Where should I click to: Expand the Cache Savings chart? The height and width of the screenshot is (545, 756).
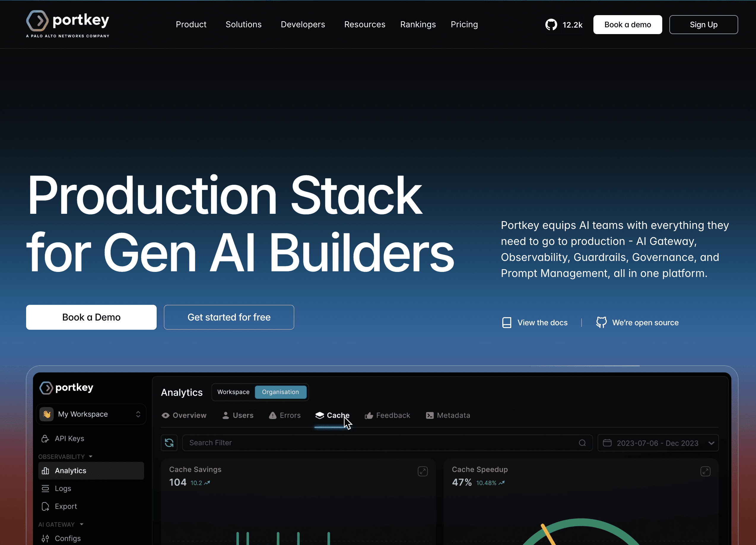(423, 471)
